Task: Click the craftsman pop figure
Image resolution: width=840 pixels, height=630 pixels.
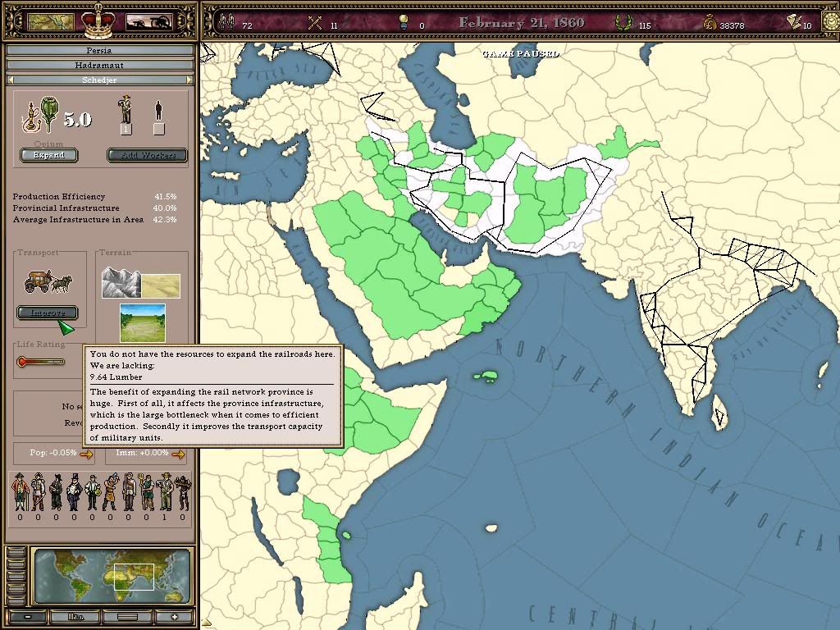Action: [x=111, y=492]
